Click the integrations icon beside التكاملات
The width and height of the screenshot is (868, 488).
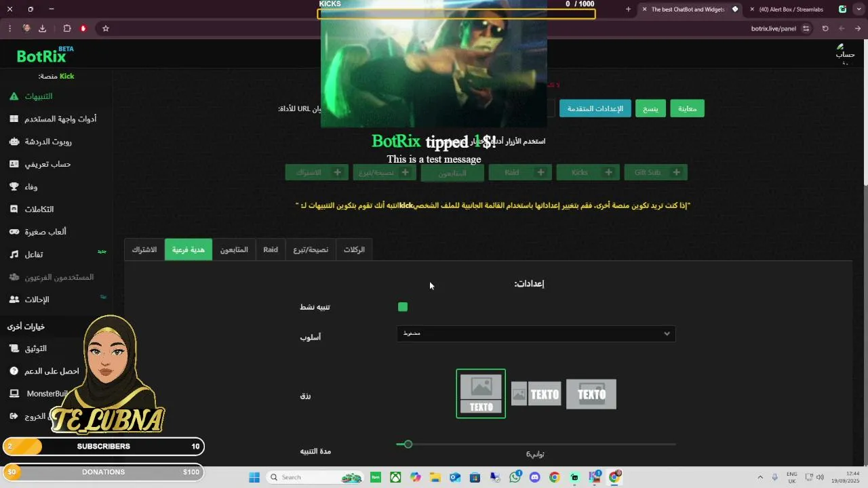pos(14,209)
